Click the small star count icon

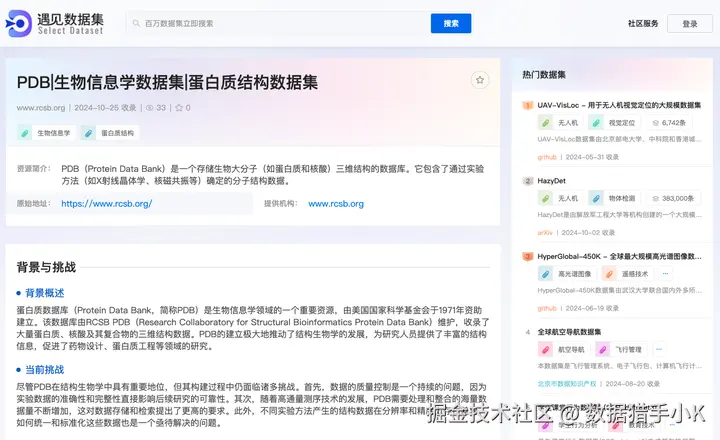[x=179, y=108]
